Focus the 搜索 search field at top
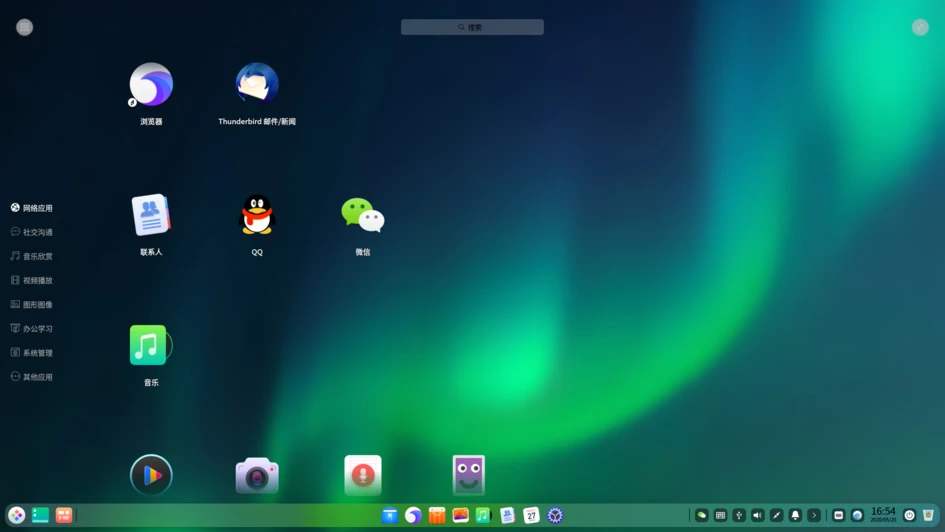 coord(472,27)
